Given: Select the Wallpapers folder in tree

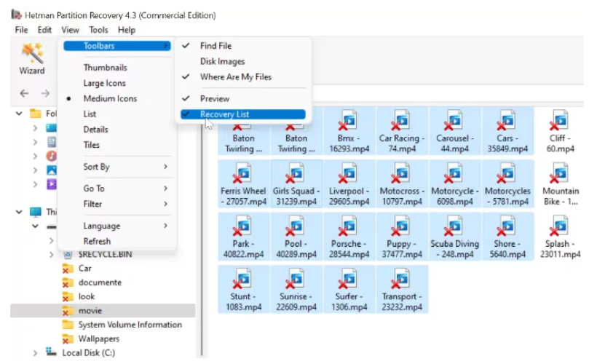Looking at the screenshot, I should [98, 339].
